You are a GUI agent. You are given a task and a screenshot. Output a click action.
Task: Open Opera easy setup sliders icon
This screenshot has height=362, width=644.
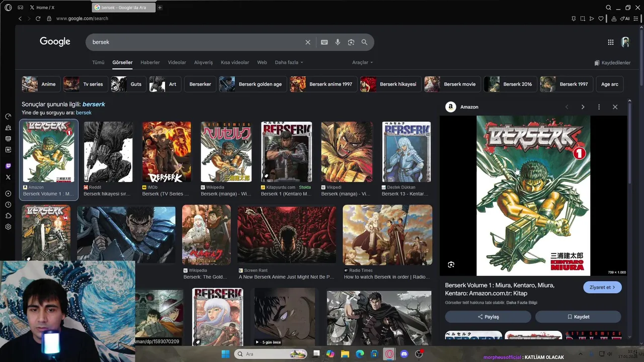(637, 19)
